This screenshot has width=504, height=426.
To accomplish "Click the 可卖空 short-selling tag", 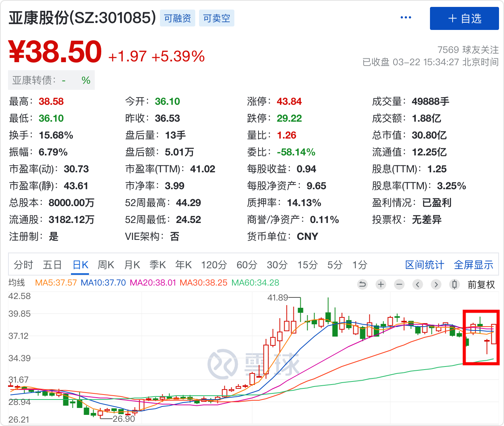I will (217, 18).
